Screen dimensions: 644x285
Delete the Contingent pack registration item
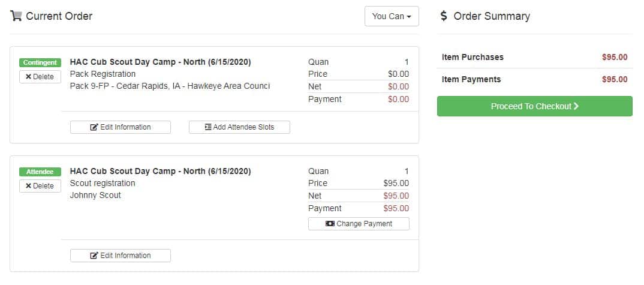pyautogui.click(x=40, y=77)
